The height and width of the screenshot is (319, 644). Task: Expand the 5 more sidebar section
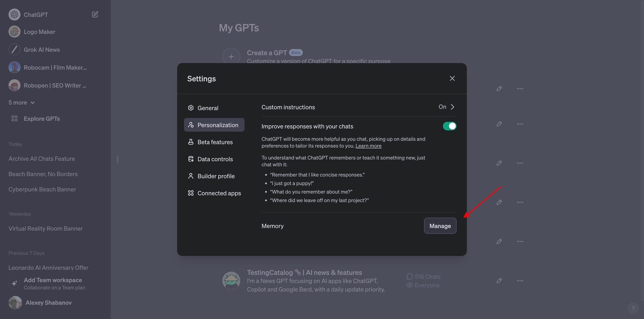click(x=21, y=102)
